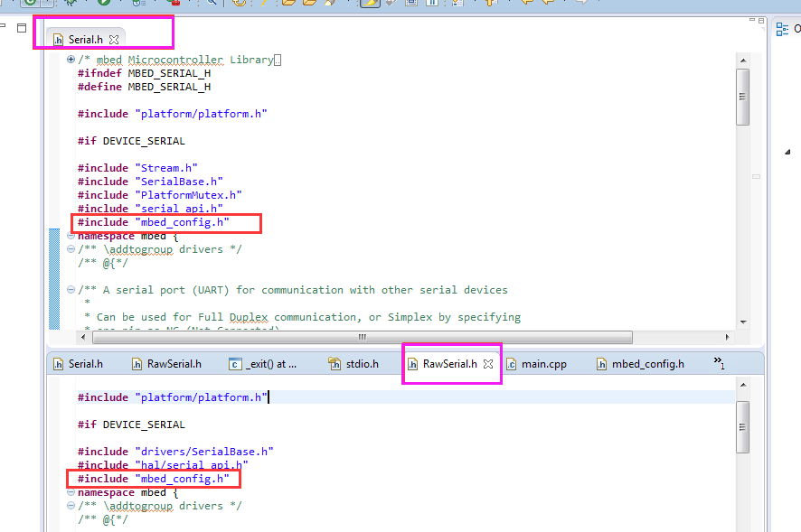
Task: Click '#include "platform/platform.h"' in top editor
Action: [172, 114]
